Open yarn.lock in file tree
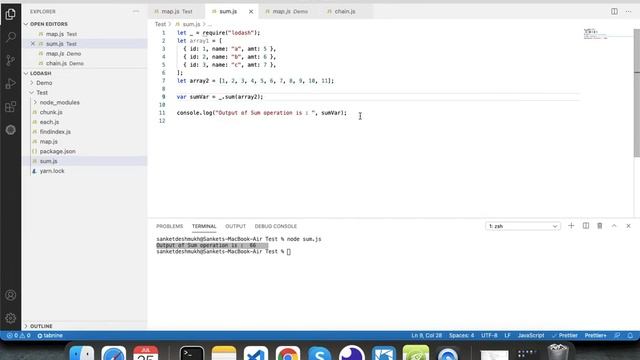The width and height of the screenshot is (640, 360). pyautogui.click(x=52, y=171)
